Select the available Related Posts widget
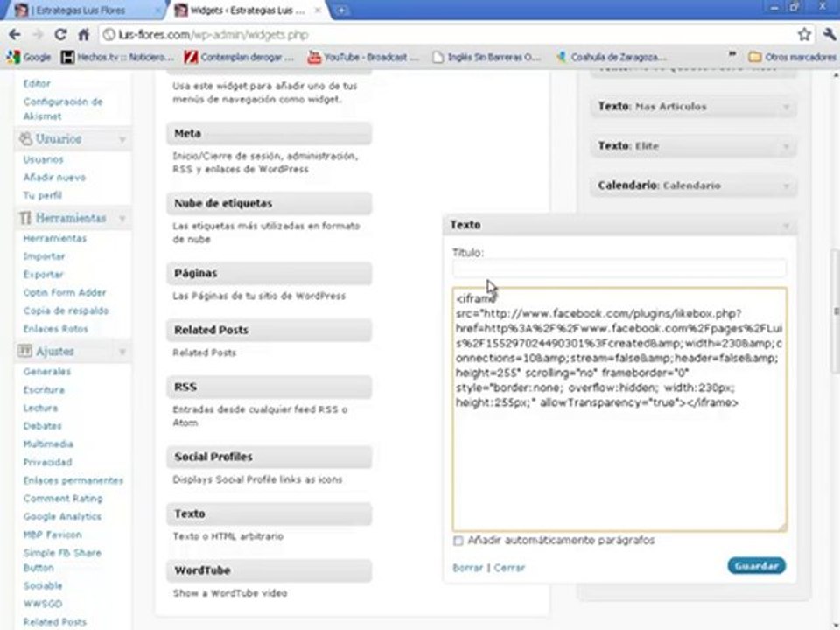 pyautogui.click(x=269, y=331)
